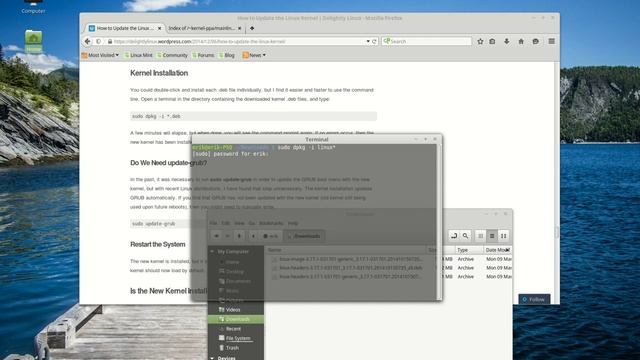
Task: Bookmark this page with the star icon
Action: click(x=480, y=41)
